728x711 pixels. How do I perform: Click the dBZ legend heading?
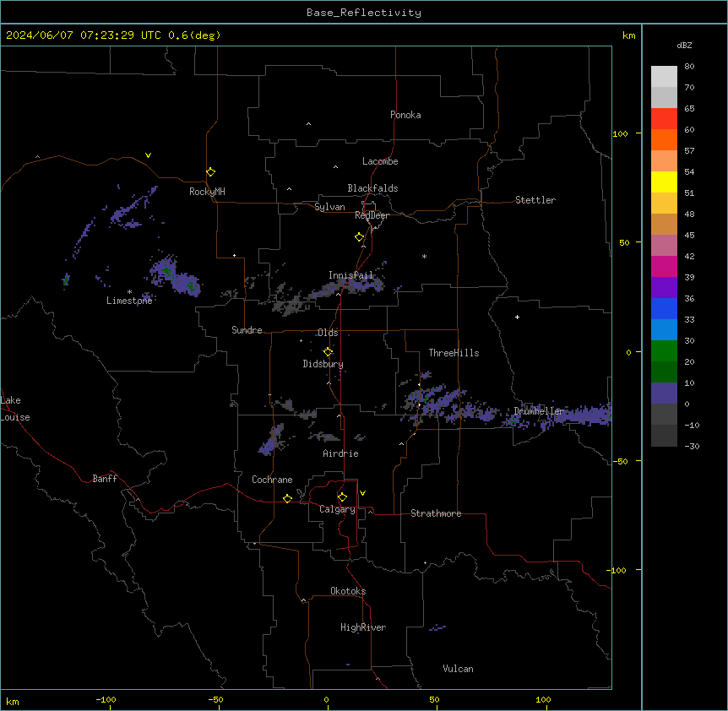[684, 45]
